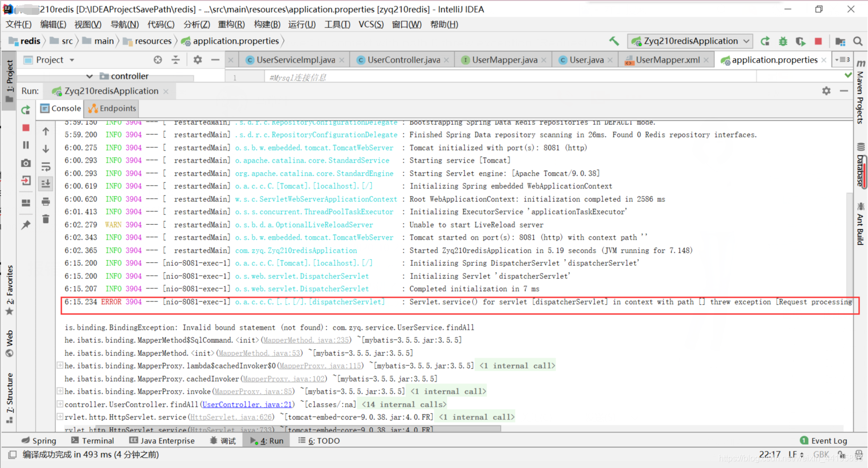Viewport: 868px width, 468px height.
Task: Change the GBK file encoding in the status bar
Action: click(821, 455)
